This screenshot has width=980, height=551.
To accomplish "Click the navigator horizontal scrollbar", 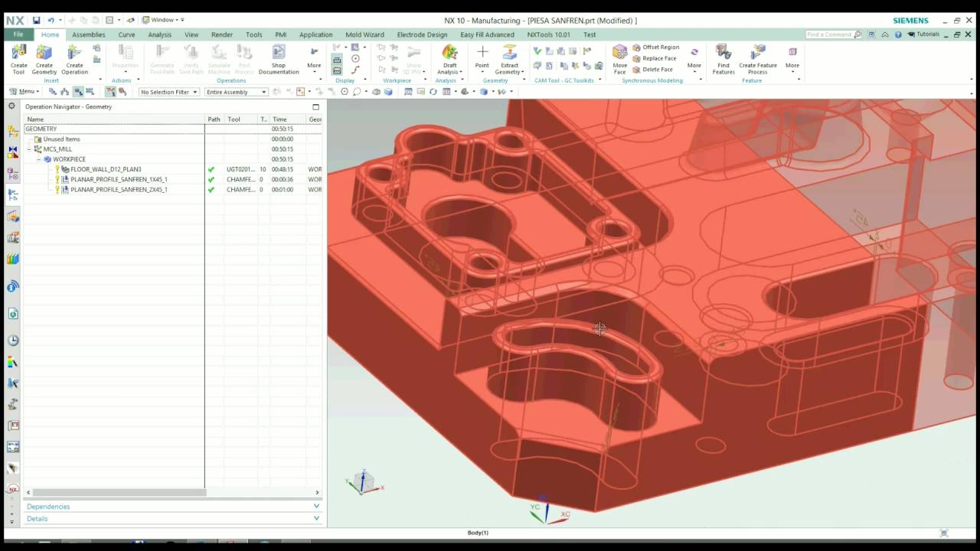I will tap(119, 492).
